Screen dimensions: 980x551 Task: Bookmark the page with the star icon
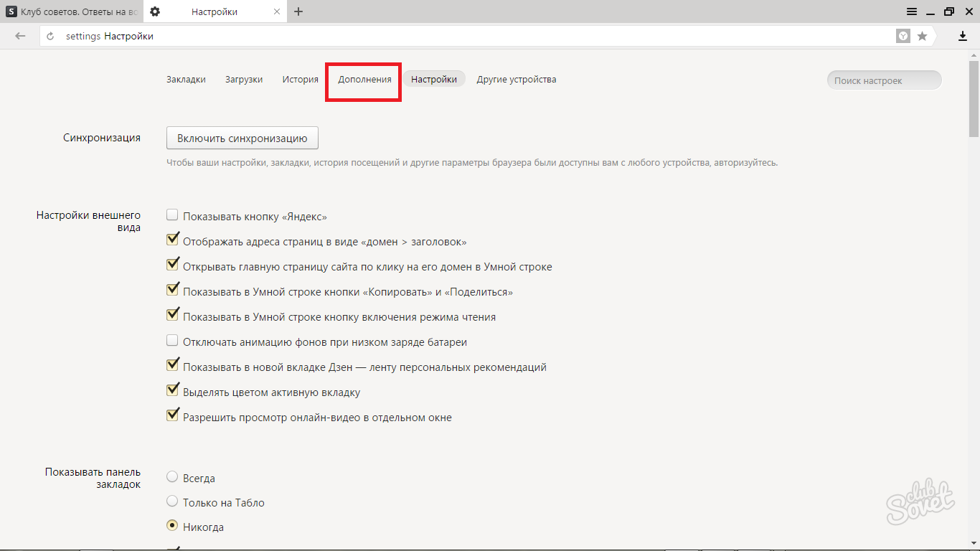pyautogui.click(x=923, y=36)
